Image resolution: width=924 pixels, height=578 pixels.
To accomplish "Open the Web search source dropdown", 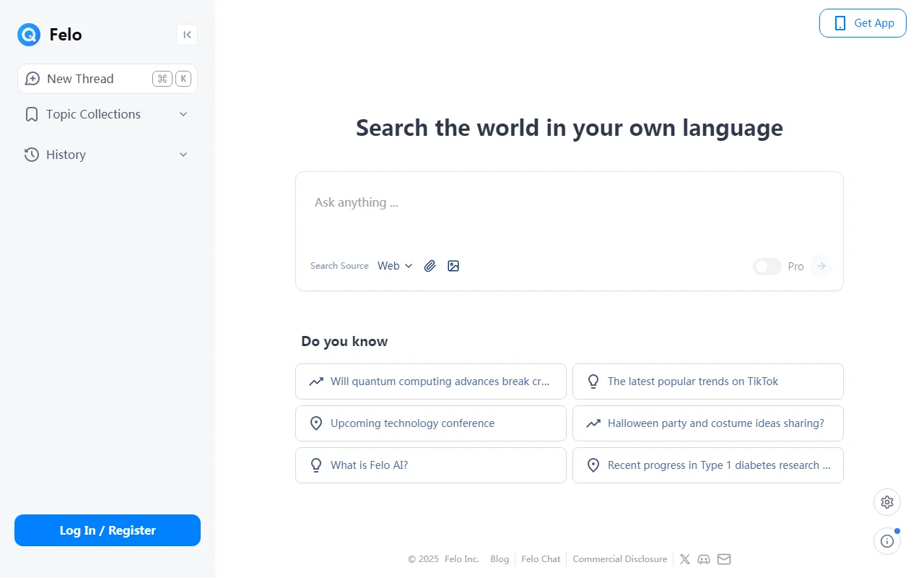I will (395, 266).
